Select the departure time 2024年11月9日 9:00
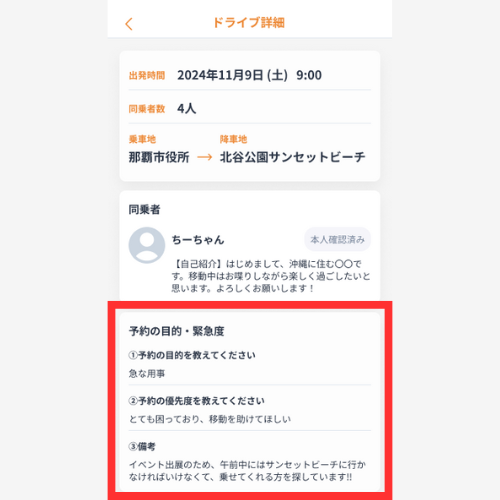 pyautogui.click(x=249, y=75)
